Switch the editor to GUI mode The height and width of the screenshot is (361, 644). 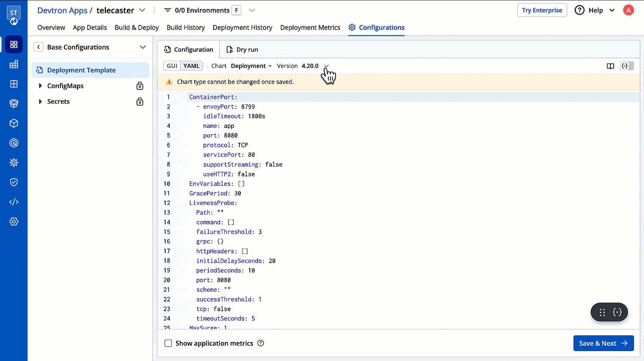(x=172, y=66)
